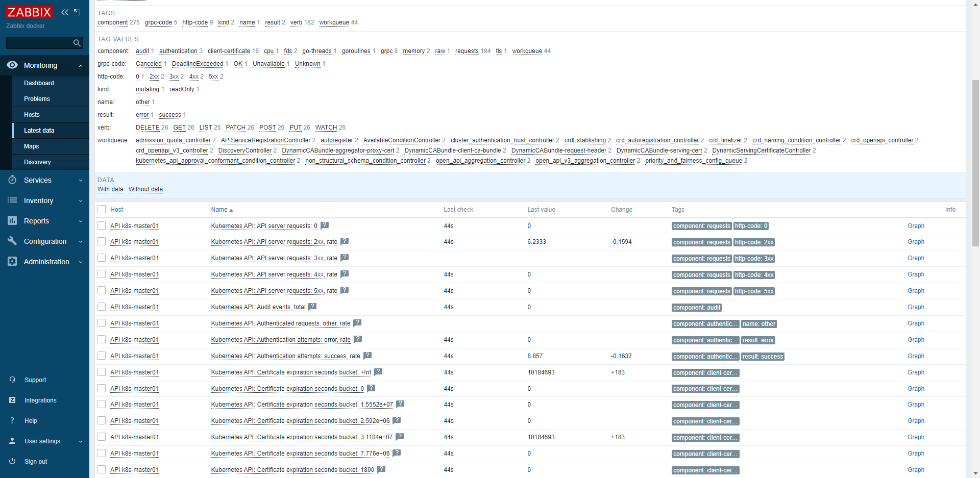
Task: Check the row for Authenticated requests: other
Action: 102,323
